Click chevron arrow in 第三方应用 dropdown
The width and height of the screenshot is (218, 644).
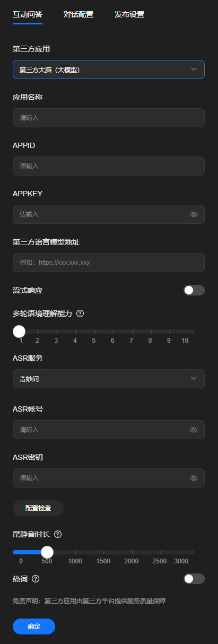194,69
